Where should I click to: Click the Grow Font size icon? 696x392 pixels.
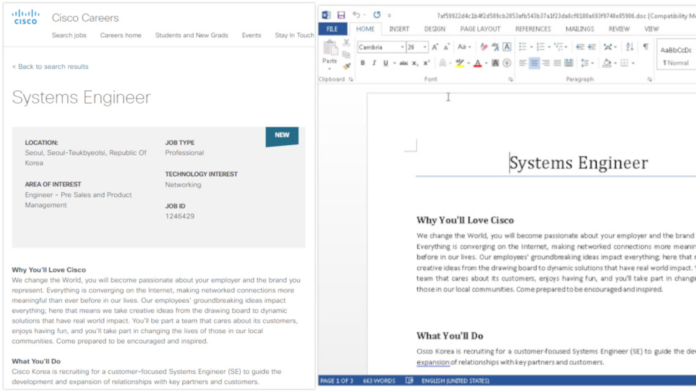(x=435, y=47)
